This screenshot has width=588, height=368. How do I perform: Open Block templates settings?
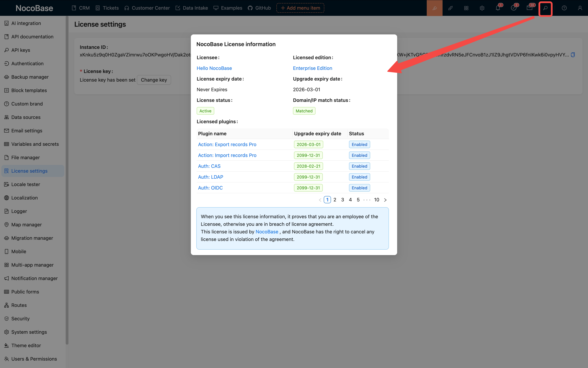pyautogui.click(x=33, y=90)
